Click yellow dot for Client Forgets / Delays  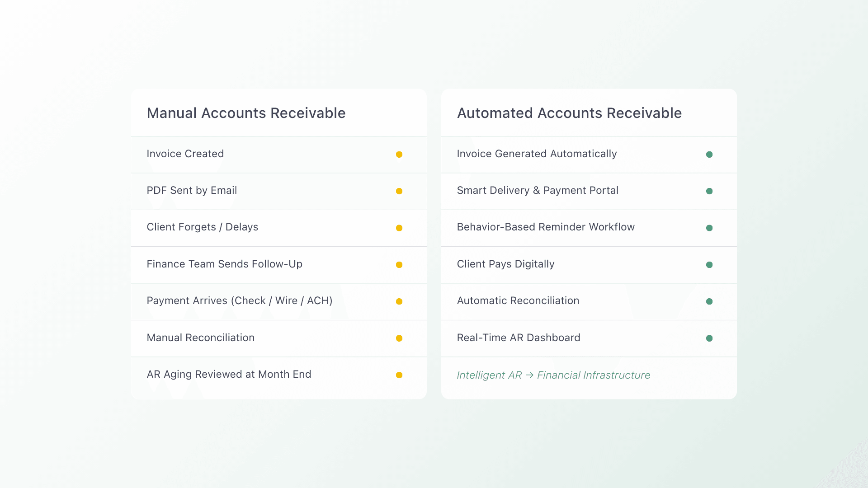tap(399, 228)
